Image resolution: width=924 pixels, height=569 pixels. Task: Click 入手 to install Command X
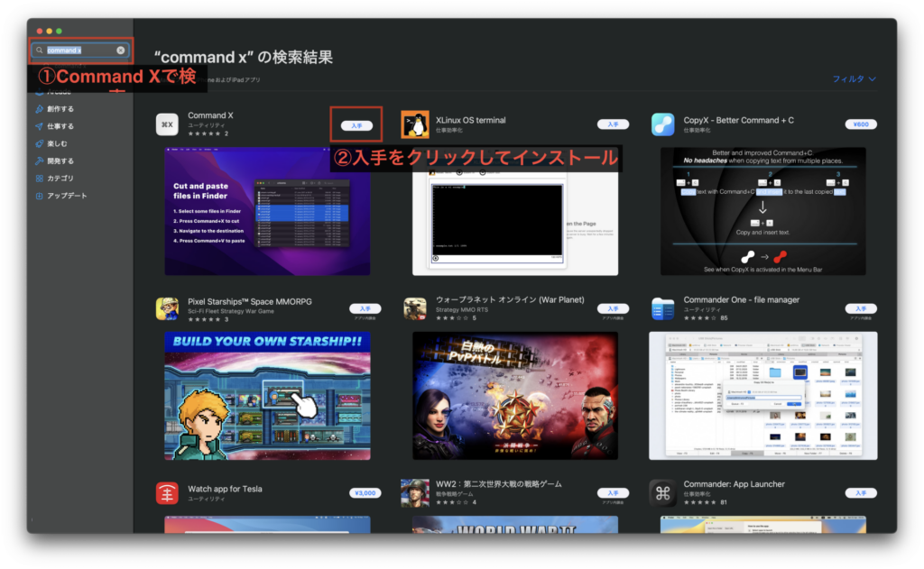click(x=356, y=124)
